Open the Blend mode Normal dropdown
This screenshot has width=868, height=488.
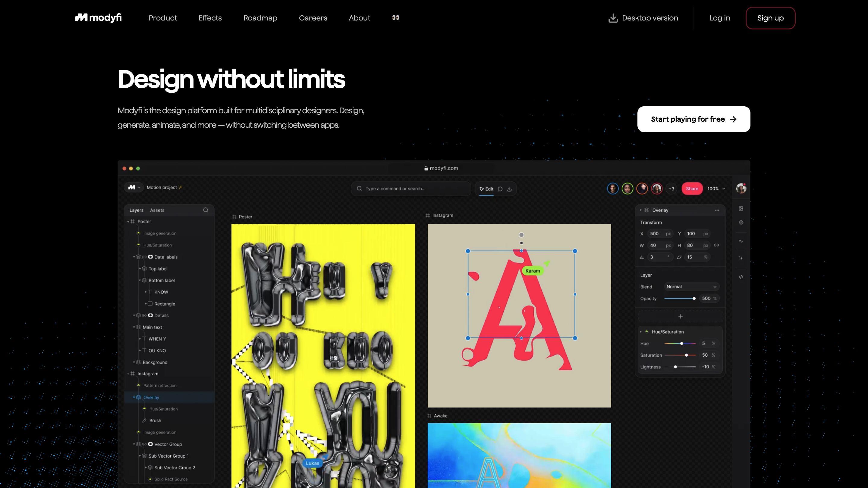pos(691,286)
